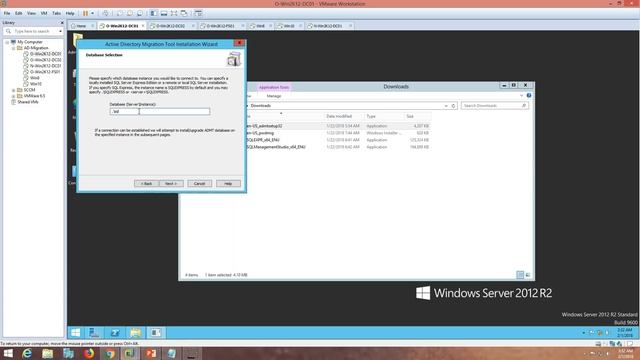Click the Send Ctrl+Alt+Del toolbar icon
640x360 pixels.
point(105,13)
